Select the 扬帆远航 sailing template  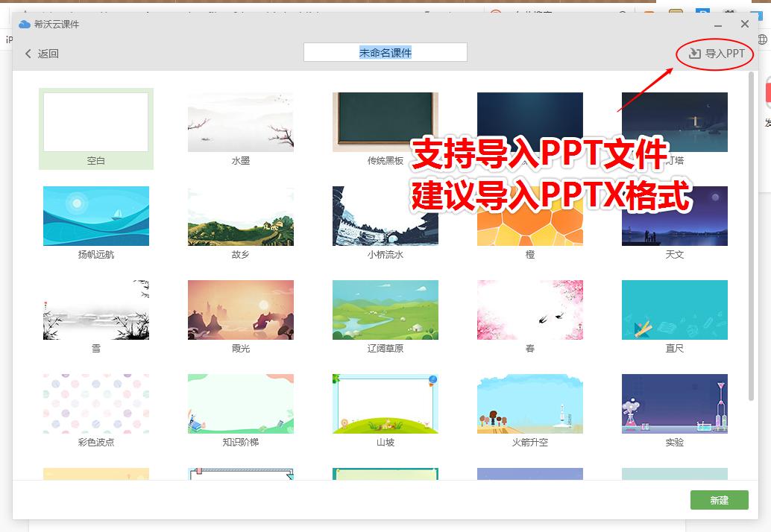pyautogui.click(x=95, y=215)
